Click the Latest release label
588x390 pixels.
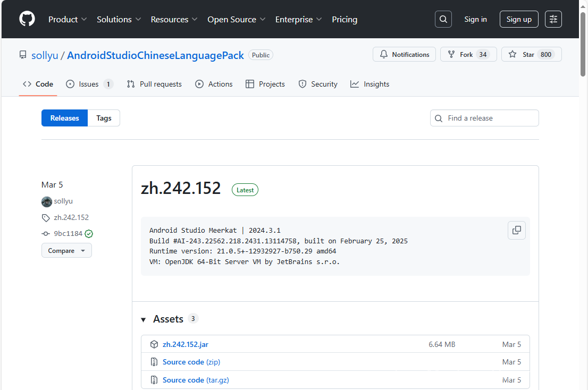(x=245, y=190)
